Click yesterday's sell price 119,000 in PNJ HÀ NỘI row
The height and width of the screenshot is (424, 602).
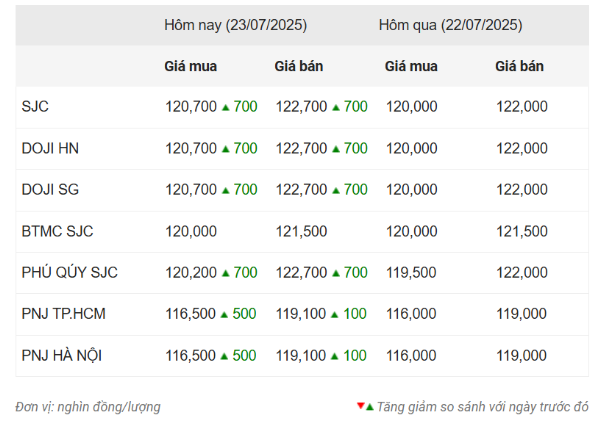pos(521,356)
